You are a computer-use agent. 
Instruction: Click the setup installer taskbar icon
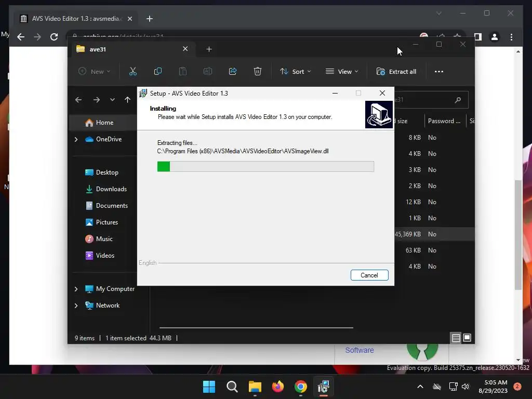click(x=324, y=387)
